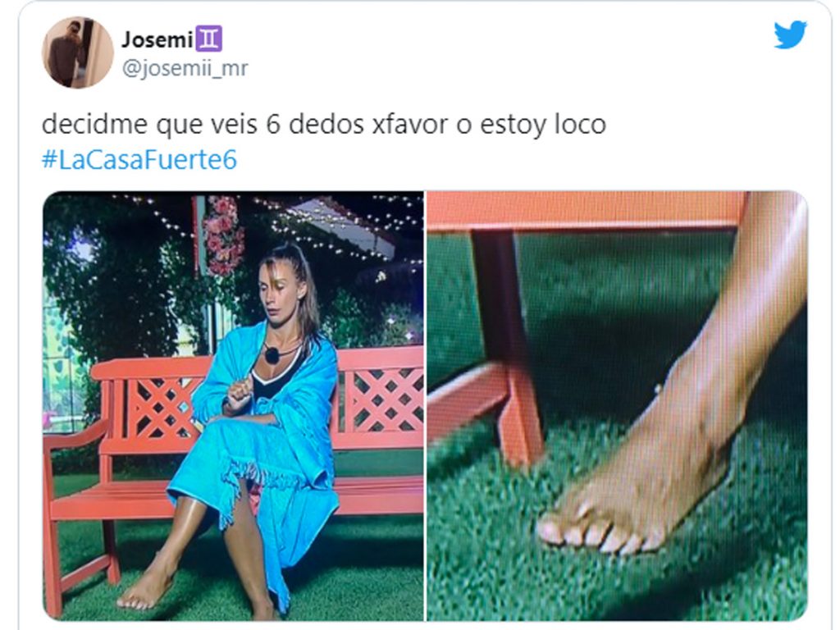The width and height of the screenshot is (840, 630).
Task: Click the pink flower decoration above bench
Action: [223, 235]
